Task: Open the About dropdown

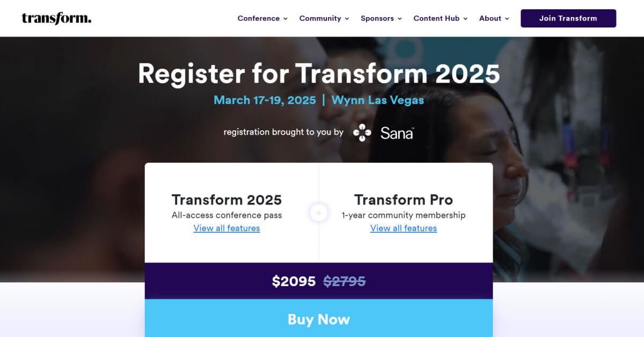Action: point(491,18)
